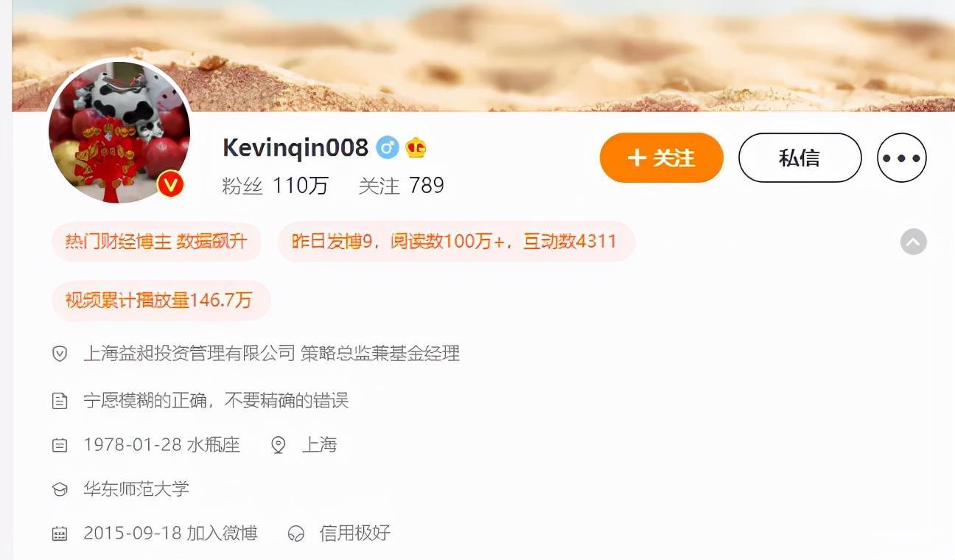The width and height of the screenshot is (955, 560).
Task: Open the 粉丝 110万 followers list
Action: [275, 185]
